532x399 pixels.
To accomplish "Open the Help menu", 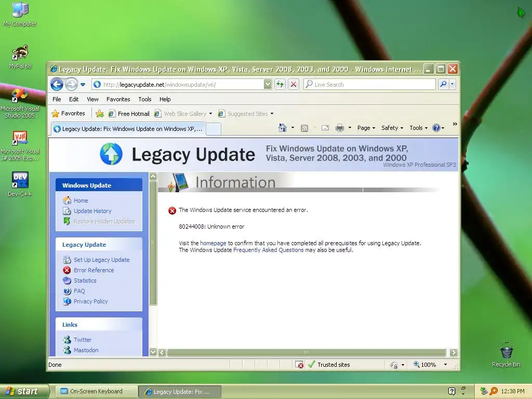I will tap(165, 99).
